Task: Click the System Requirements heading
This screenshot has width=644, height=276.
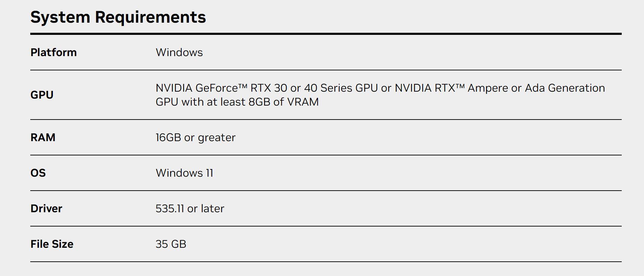Action: click(x=118, y=17)
